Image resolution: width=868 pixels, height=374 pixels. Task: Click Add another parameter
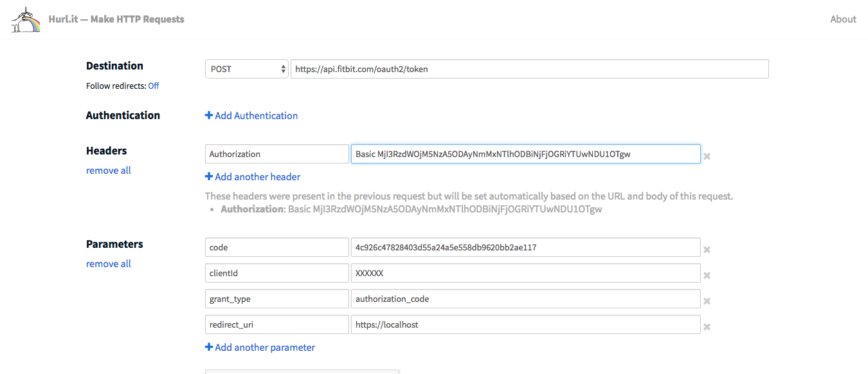click(260, 348)
